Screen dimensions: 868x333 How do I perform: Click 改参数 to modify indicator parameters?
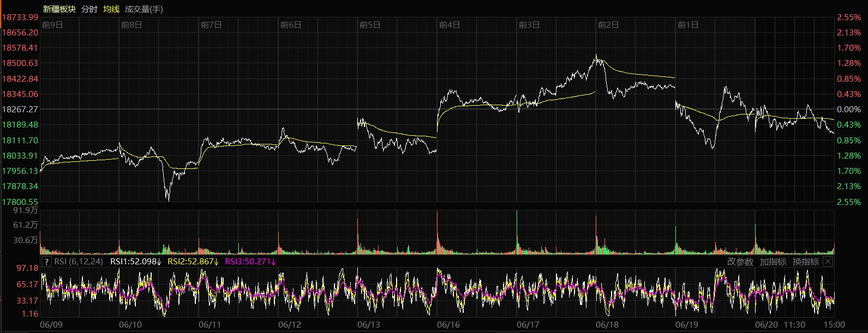[x=740, y=262]
